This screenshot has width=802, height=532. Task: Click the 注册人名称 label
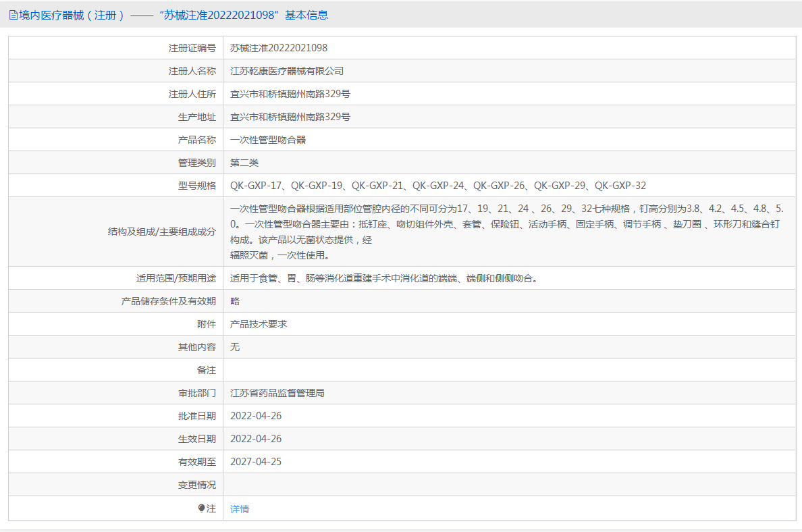coord(192,71)
